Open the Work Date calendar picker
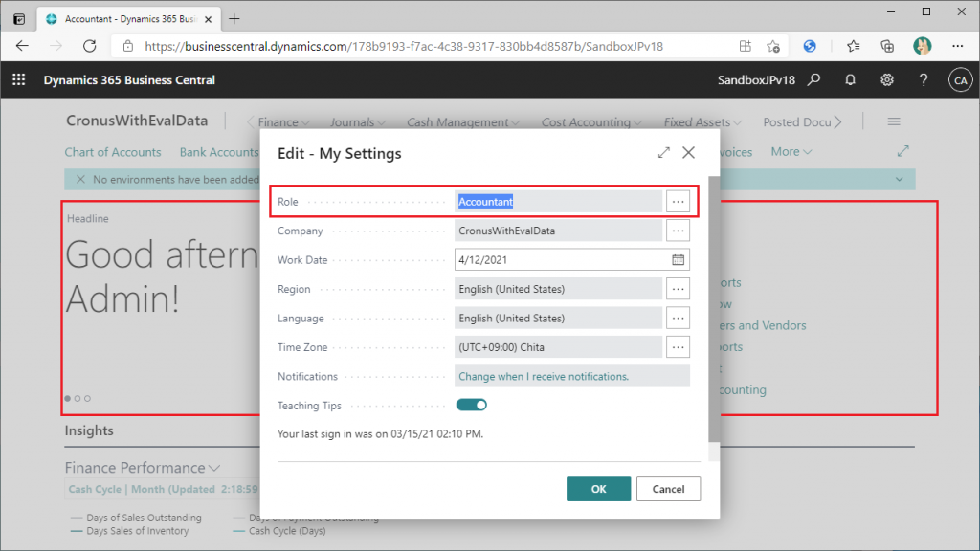The width and height of the screenshot is (980, 551). click(679, 260)
